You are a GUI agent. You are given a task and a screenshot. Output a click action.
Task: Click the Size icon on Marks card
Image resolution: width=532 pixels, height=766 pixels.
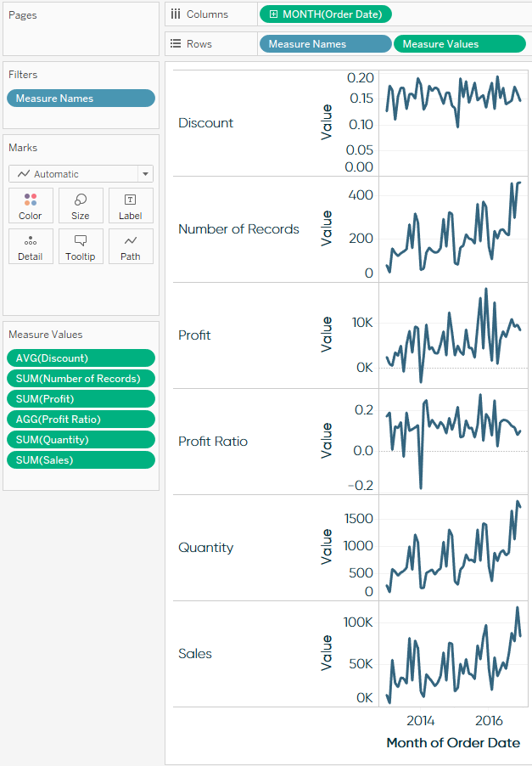click(x=81, y=205)
